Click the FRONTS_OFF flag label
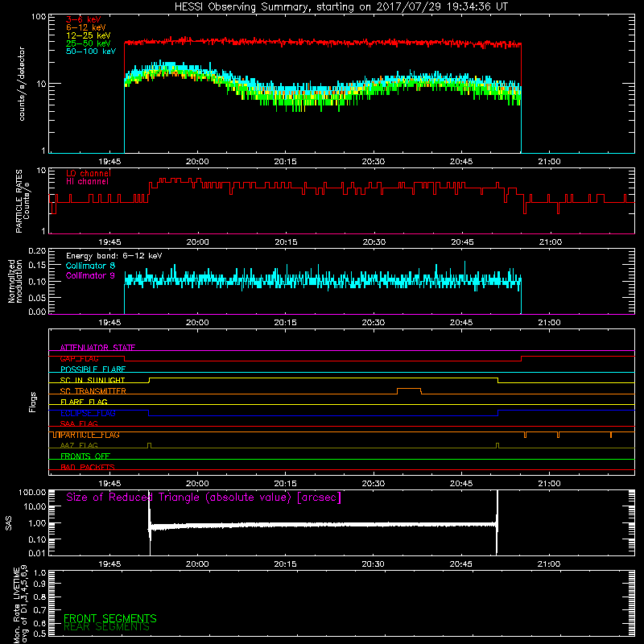The height and width of the screenshot is (644, 644). pyautogui.click(x=85, y=456)
